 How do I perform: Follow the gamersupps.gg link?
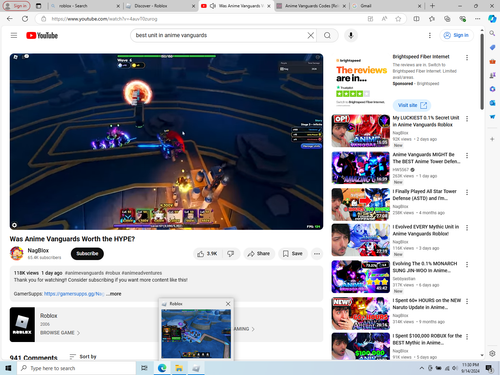click(74, 294)
